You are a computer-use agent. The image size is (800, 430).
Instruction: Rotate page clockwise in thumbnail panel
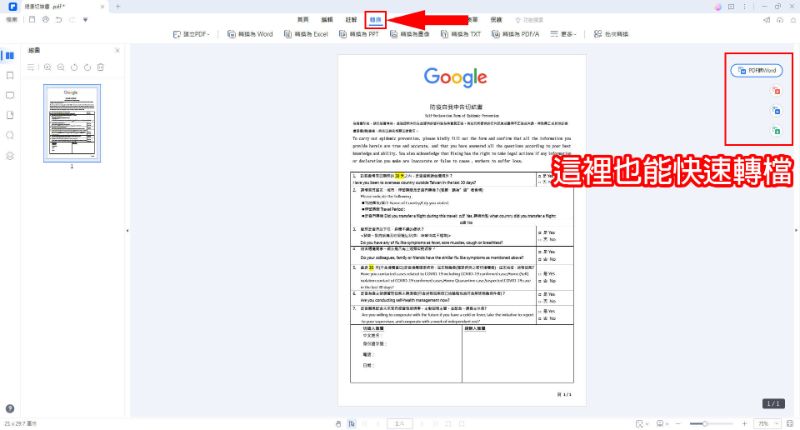87,67
